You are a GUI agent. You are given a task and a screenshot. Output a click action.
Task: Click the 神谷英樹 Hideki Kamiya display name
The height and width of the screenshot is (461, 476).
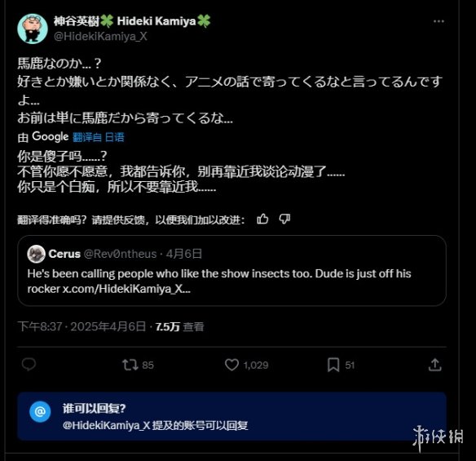[x=132, y=21]
